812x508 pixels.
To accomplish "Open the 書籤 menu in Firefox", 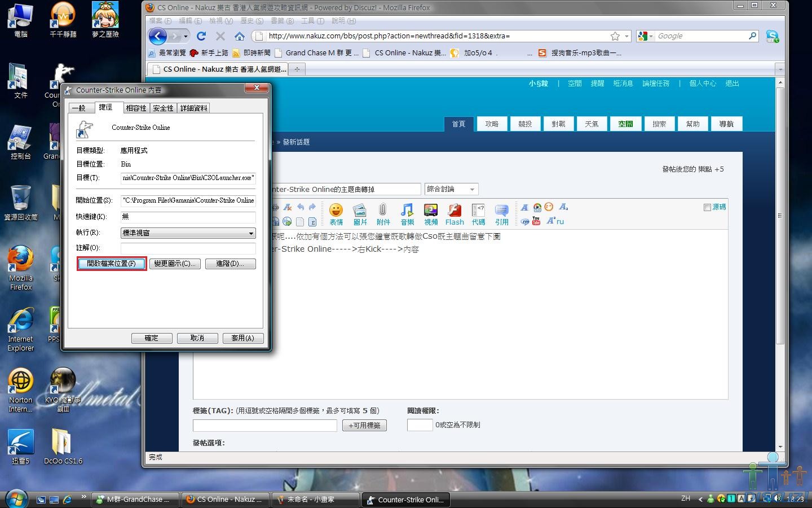I will point(283,21).
